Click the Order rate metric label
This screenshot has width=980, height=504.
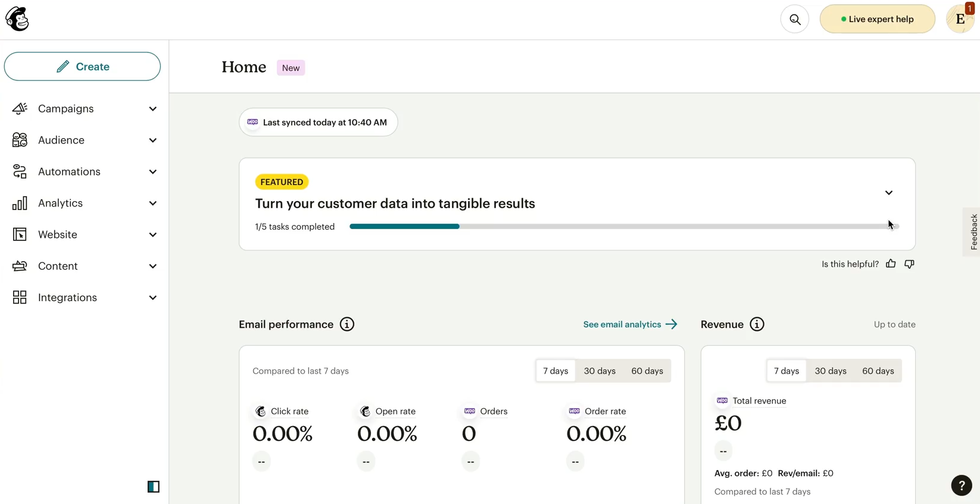tap(605, 411)
